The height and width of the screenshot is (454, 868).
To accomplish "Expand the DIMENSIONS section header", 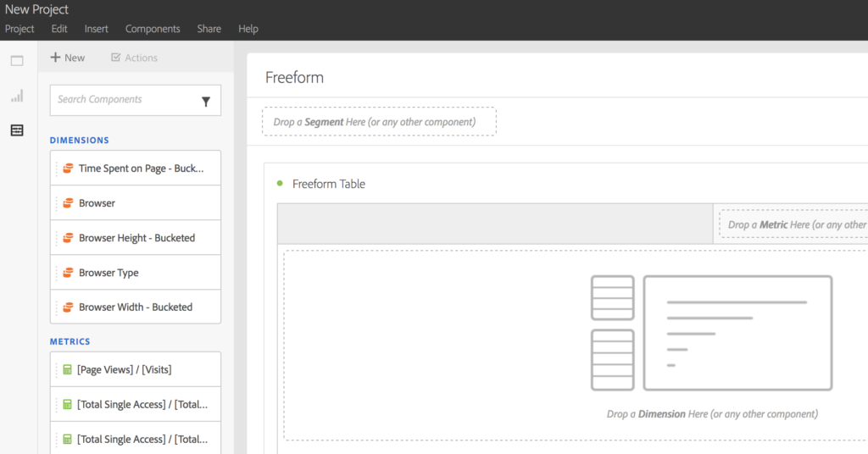I will point(80,141).
